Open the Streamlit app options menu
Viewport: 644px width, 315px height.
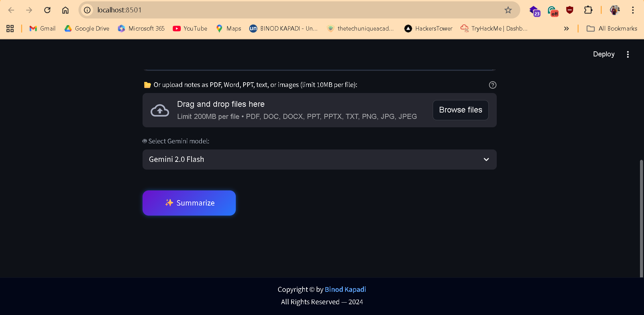tap(628, 54)
